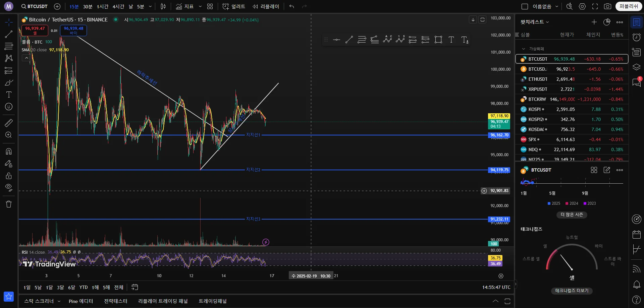Open the 트레이딩패널 tab
The width and height of the screenshot is (644, 308).
click(x=213, y=301)
